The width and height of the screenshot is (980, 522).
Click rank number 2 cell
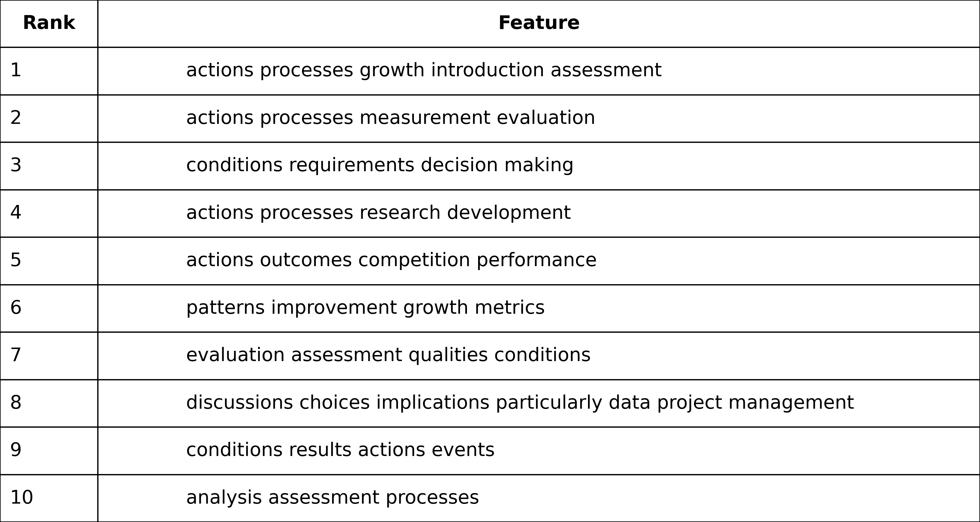point(16,118)
